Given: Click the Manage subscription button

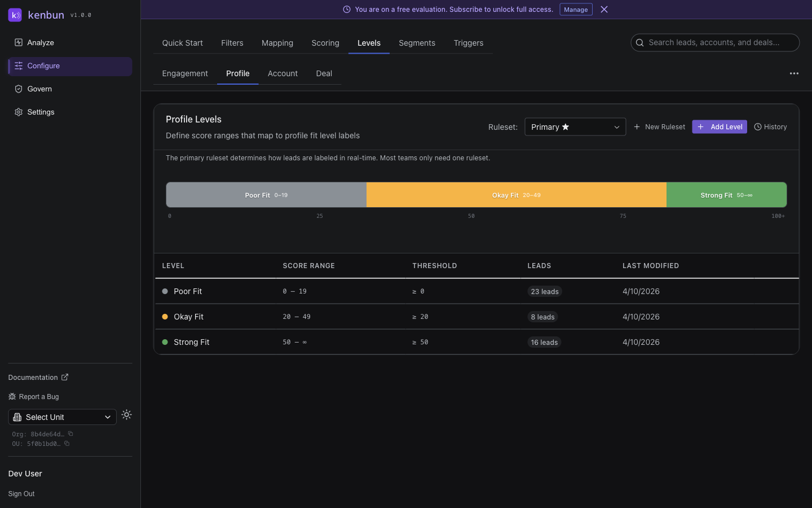Looking at the screenshot, I should 576,10.
